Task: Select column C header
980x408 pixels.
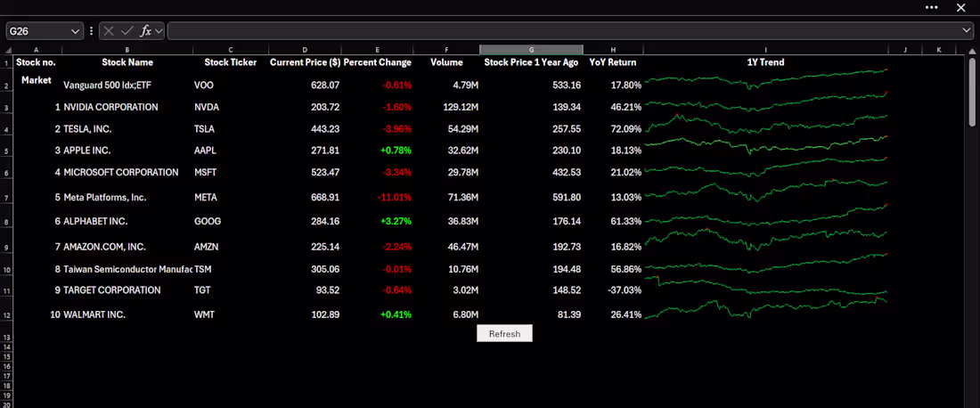Action: pyautogui.click(x=231, y=50)
